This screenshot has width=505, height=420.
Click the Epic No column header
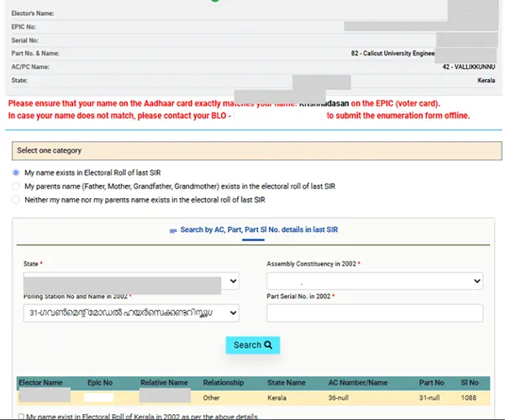point(102,382)
